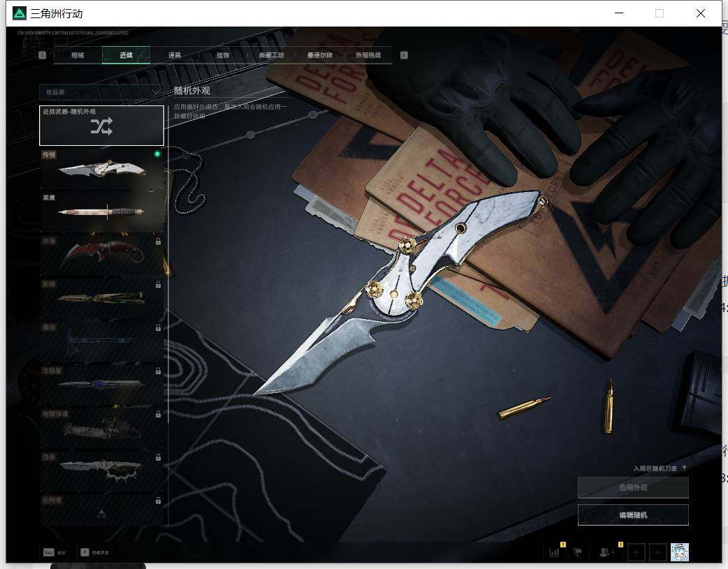Open the help question mark beside 入局后随机刀皮

pyautogui.click(x=685, y=468)
